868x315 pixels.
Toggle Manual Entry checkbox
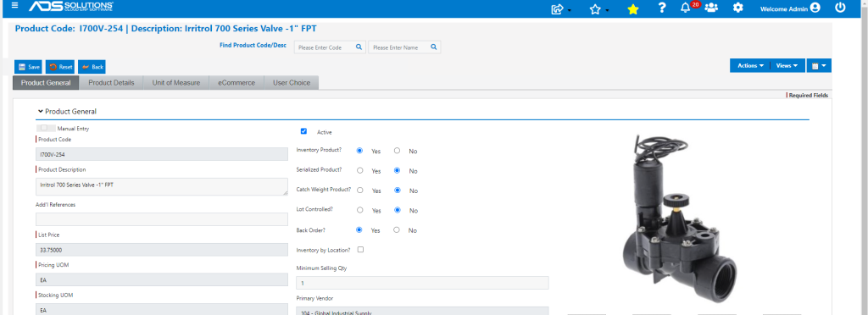(x=44, y=128)
